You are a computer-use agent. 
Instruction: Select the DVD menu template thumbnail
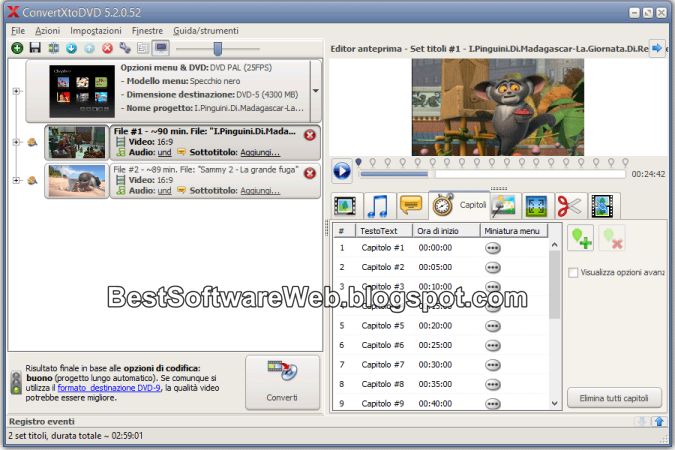click(x=82, y=91)
